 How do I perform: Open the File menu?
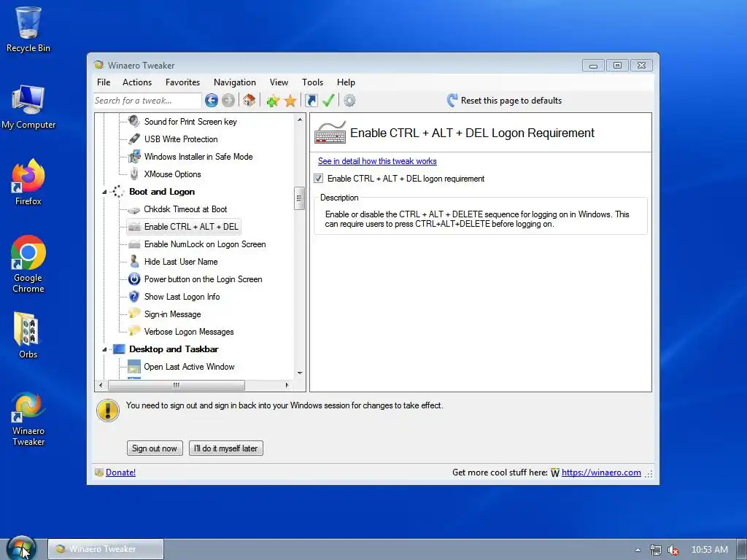[x=104, y=82]
